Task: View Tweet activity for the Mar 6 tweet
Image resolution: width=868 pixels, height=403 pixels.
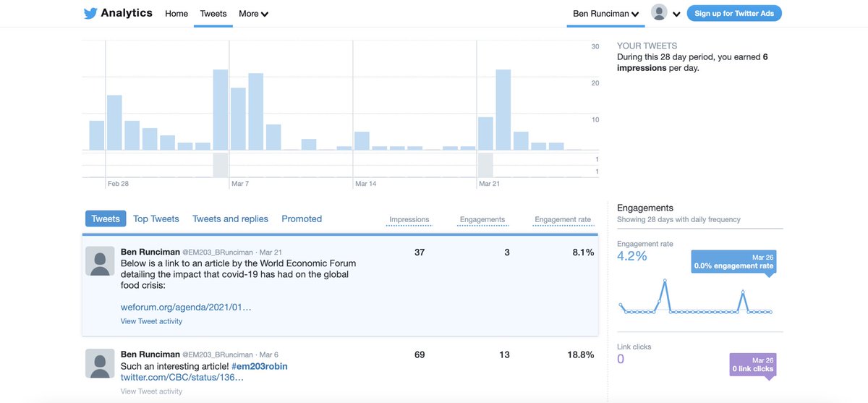Action: point(151,391)
